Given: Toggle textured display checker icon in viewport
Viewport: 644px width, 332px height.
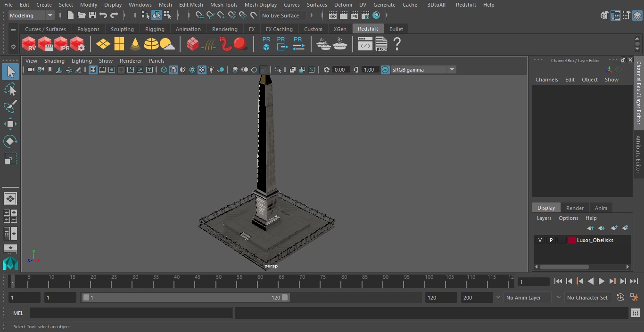Looking at the screenshot, I should (202, 70).
